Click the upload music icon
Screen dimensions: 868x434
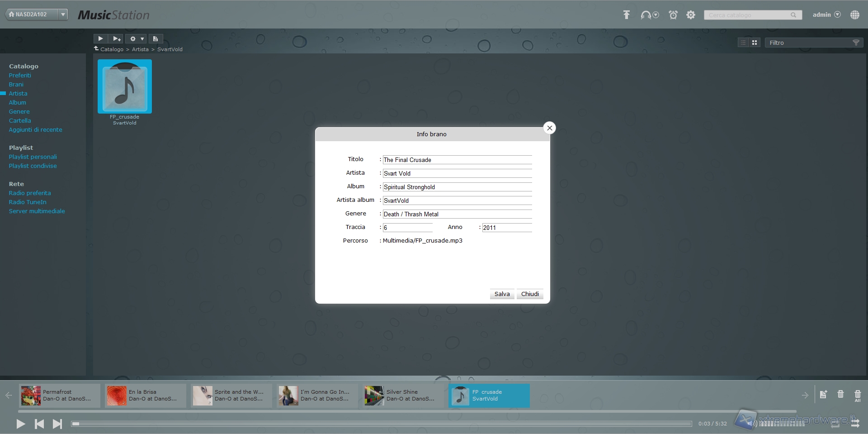626,15
